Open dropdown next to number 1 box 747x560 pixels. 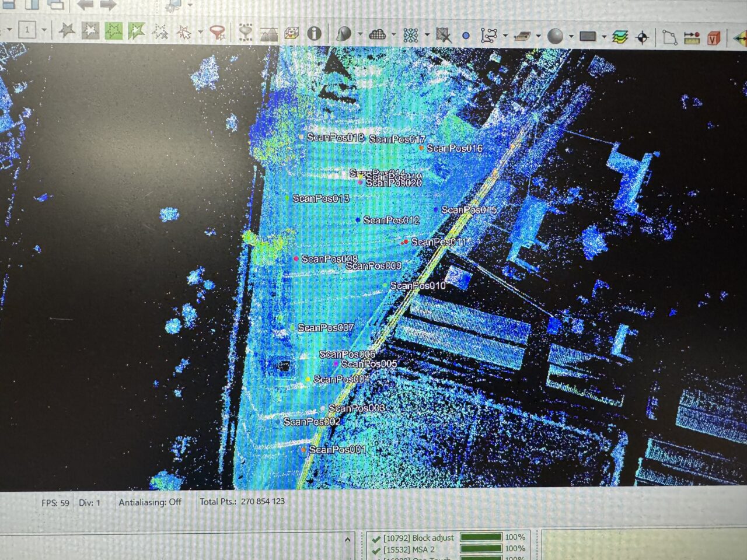point(44,30)
